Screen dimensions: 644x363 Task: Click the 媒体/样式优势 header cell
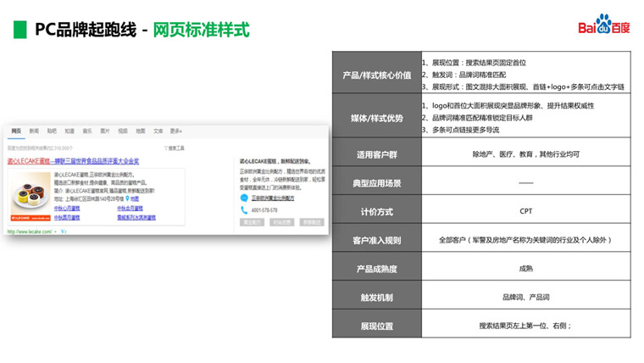coord(376,115)
